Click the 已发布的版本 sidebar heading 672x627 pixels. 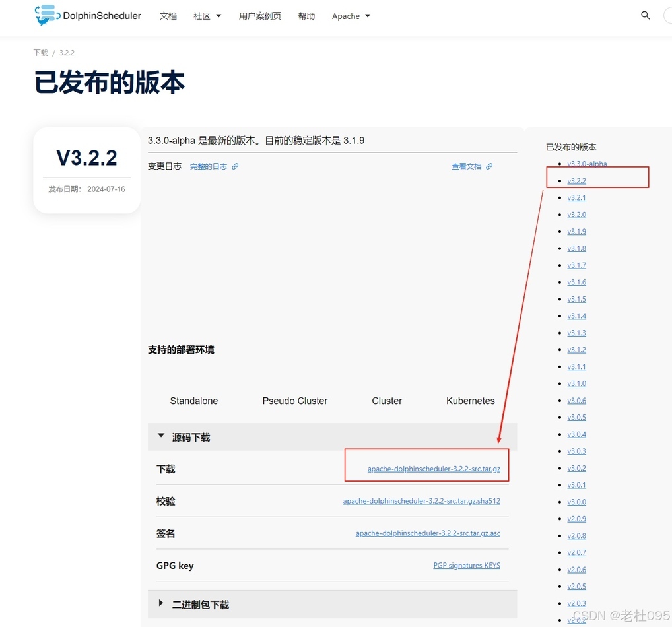[x=571, y=147]
